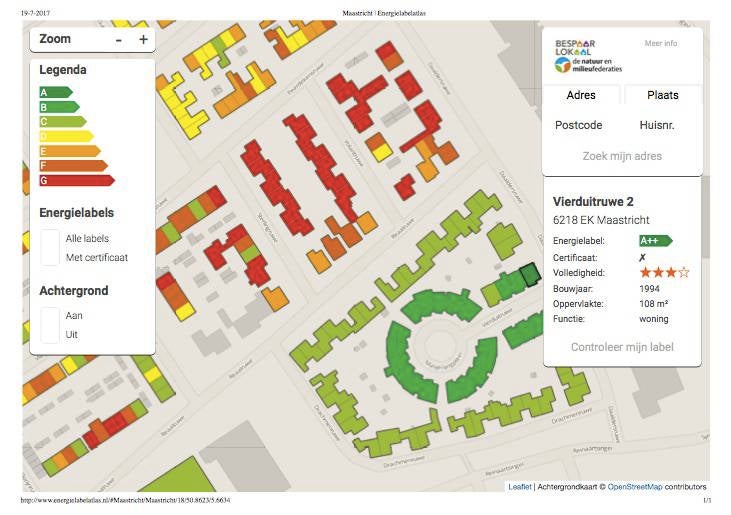Zoom in with the plus button
This screenshot has height=515, width=731.
[x=143, y=40]
